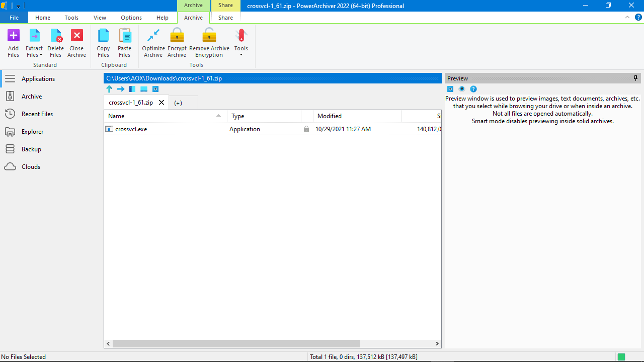Open a new archive tab with (+)
This screenshot has width=644, height=362.
click(179, 102)
